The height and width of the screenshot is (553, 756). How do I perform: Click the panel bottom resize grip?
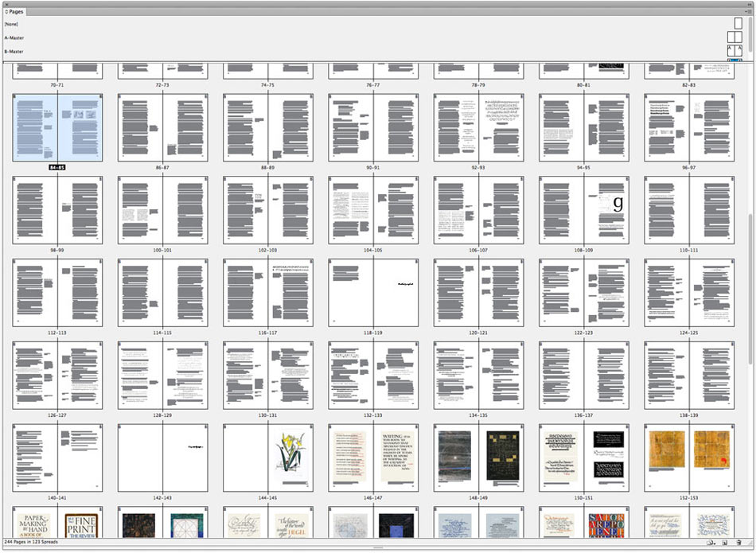[378, 549]
